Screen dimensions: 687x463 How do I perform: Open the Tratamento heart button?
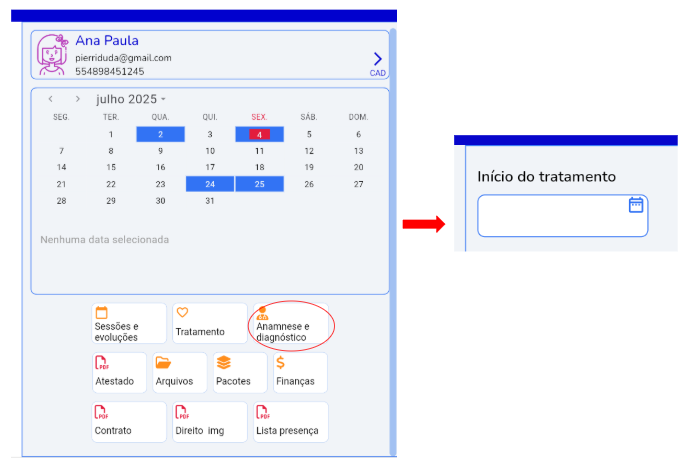click(209, 324)
